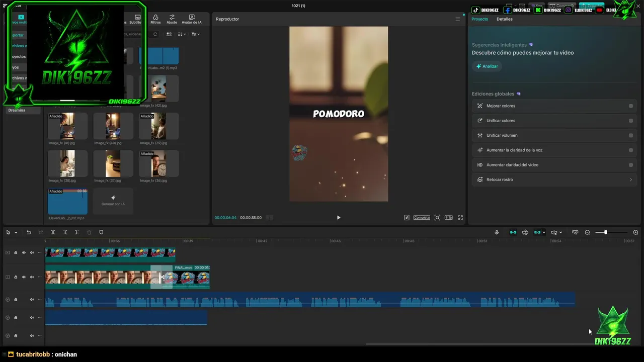Switch to the Proyecto tab
Image resolution: width=644 pixels, height=362 pixels.
click(479, 19)
